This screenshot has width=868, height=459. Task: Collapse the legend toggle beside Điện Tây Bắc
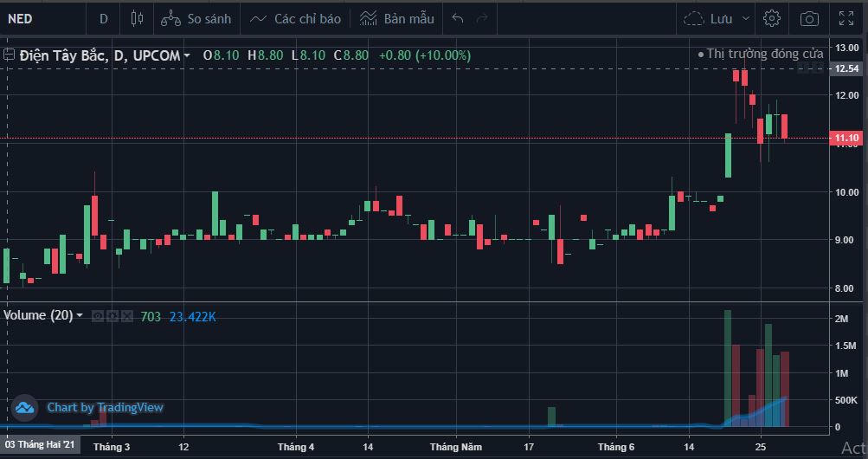9,55
